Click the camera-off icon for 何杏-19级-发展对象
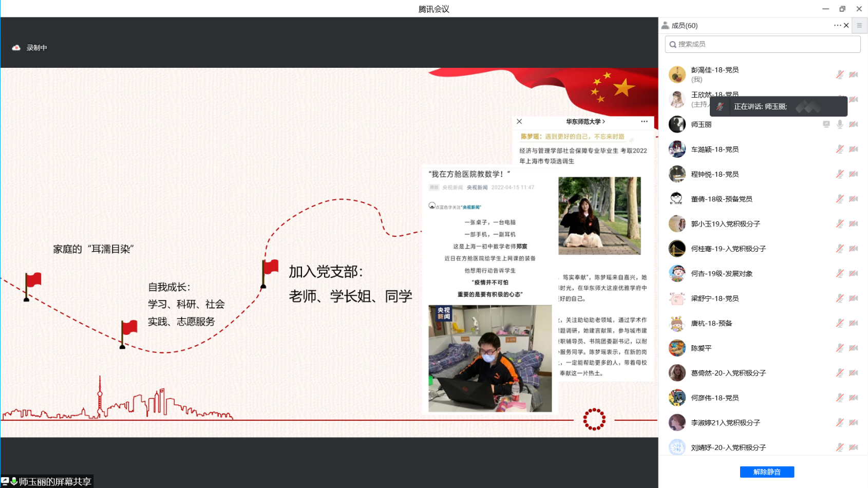The image size is (868, 488). 854,273
